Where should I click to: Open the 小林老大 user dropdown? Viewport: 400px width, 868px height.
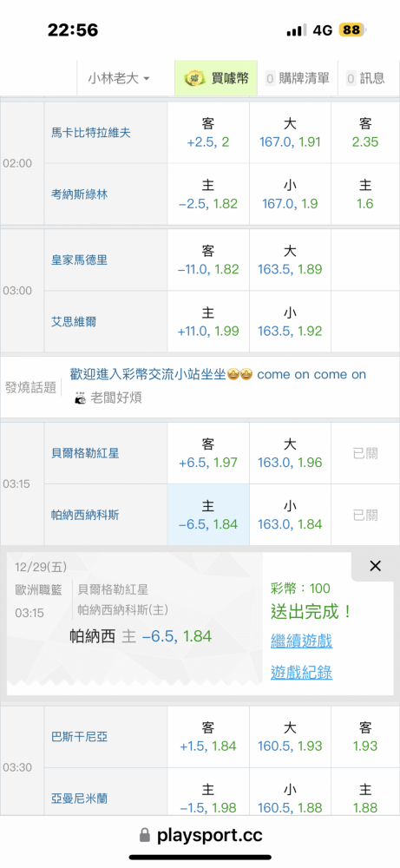118,78
